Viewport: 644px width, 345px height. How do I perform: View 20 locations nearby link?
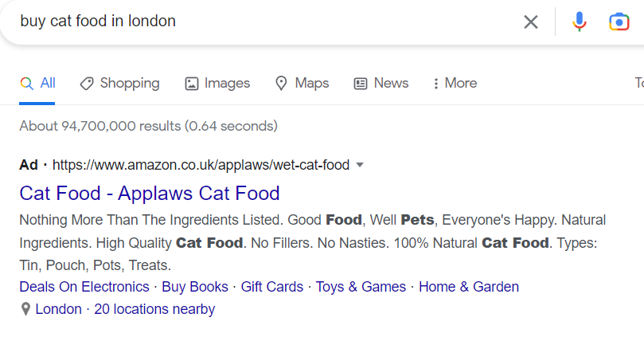154,309
